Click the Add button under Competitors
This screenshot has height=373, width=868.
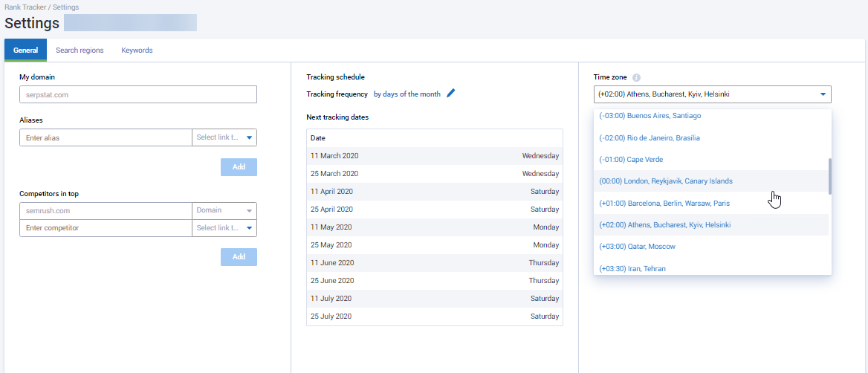pos(239,257)
